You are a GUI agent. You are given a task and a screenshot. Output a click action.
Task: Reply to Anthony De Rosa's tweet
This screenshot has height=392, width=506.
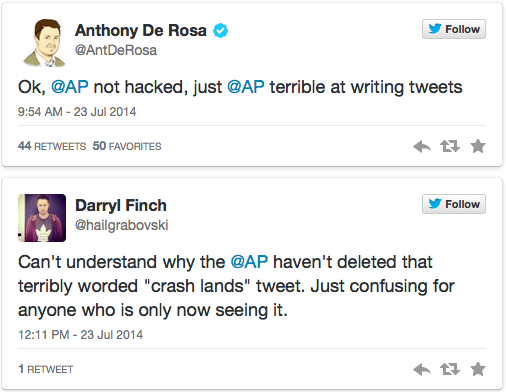[422, 146]
